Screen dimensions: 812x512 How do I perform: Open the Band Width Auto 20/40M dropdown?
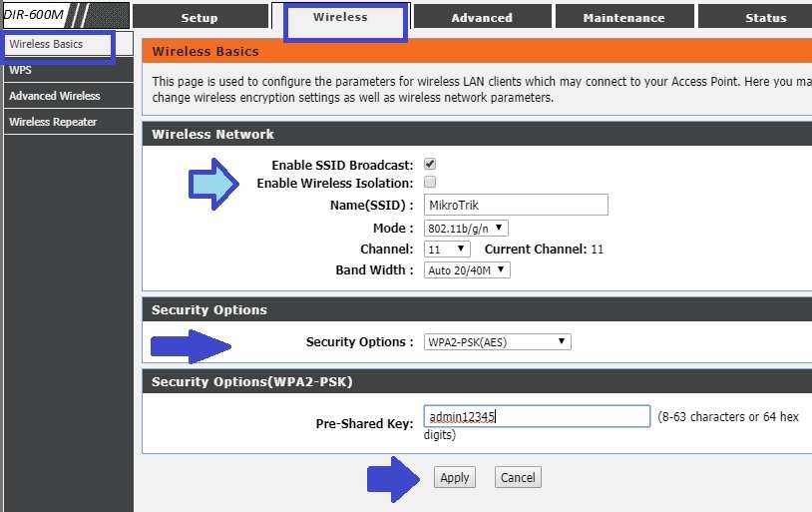pos(467,270)
